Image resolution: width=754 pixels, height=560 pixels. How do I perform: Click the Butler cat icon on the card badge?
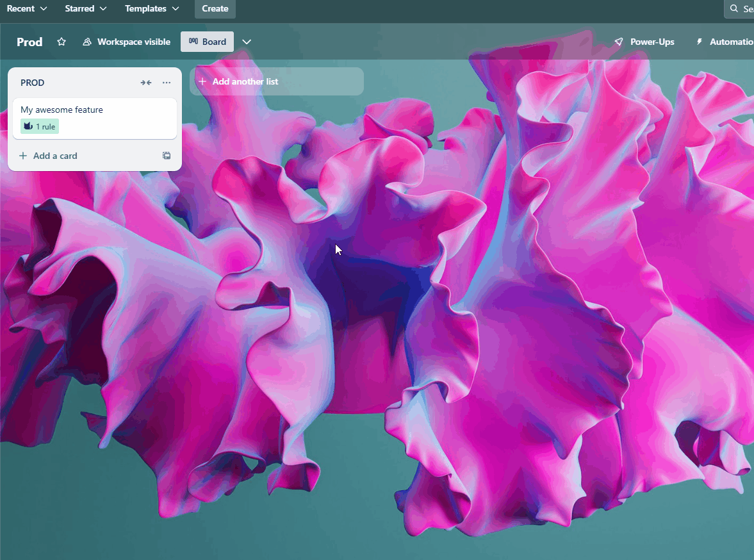(x=28, y=126)
